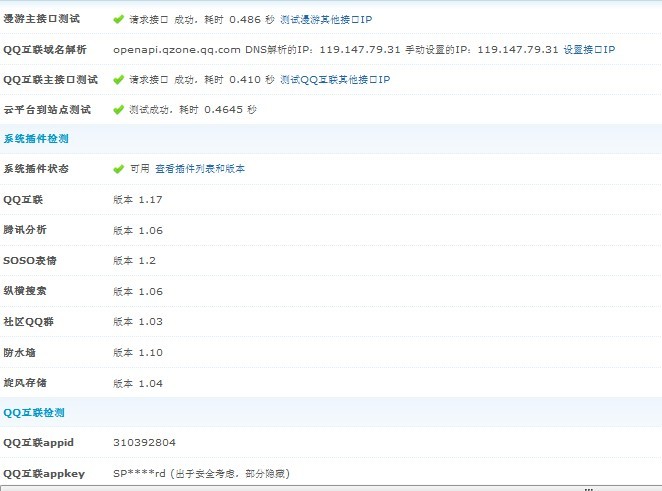662x491 pixels.
Task: Click the 漫游主接口测试 row label
Action: (x=41, y=19)
